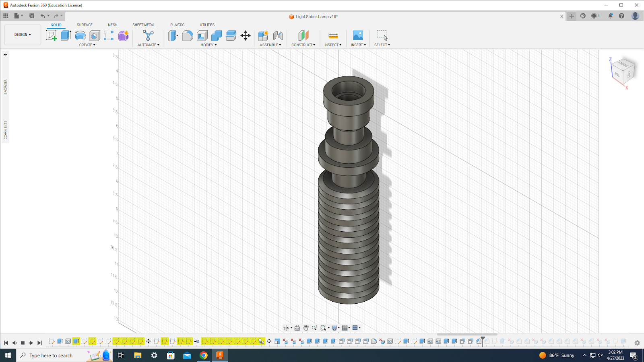
Task: Switch to the Sheet Metal tab
Action: [x=144, y=25]
